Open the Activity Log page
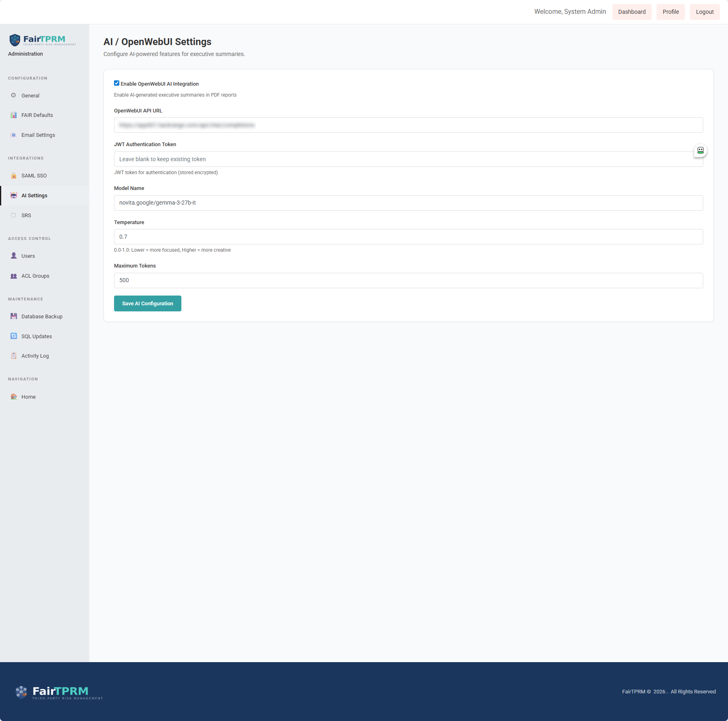 pos(35,356)
